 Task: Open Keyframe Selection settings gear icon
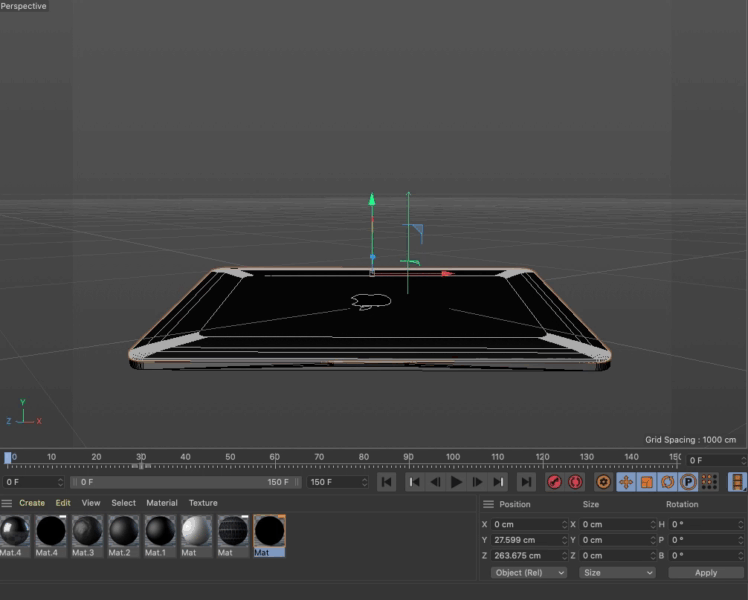pyautogui.click(x=603, y=482)
